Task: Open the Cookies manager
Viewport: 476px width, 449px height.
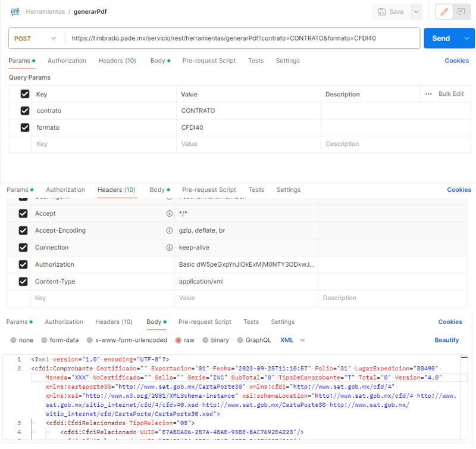Action: pyautogui.click(x=458, y=60)
